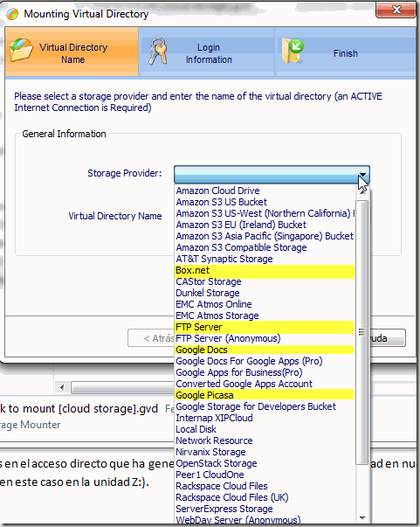
Task: Click the Storage Provider combo box field
Action: [272, 175]
